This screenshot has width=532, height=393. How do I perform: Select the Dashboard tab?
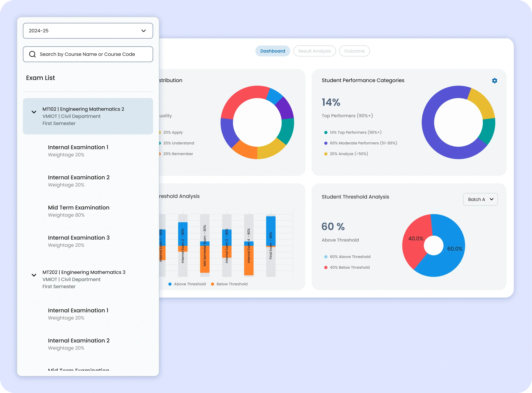tap(272, 51)
